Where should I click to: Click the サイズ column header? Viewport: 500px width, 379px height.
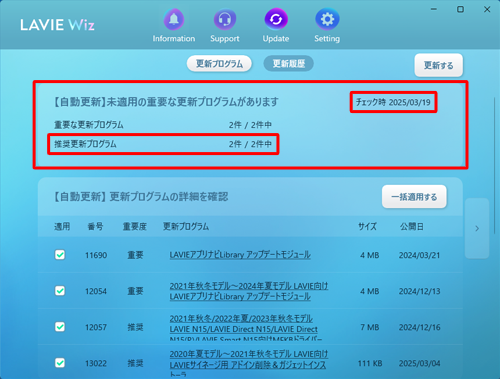(367, 227)
